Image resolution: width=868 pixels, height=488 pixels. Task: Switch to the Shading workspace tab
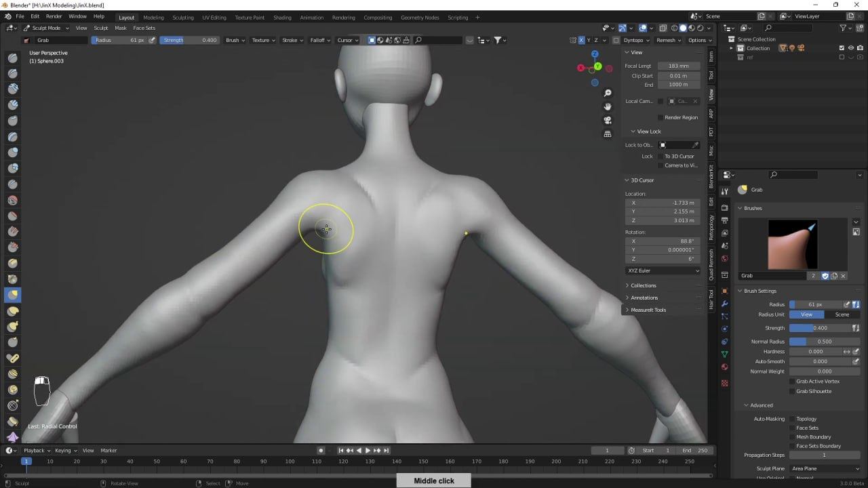tap(282, 17)
